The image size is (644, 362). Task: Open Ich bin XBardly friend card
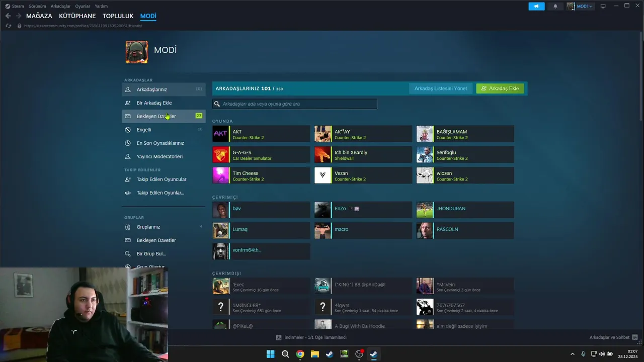click(363, 155)
